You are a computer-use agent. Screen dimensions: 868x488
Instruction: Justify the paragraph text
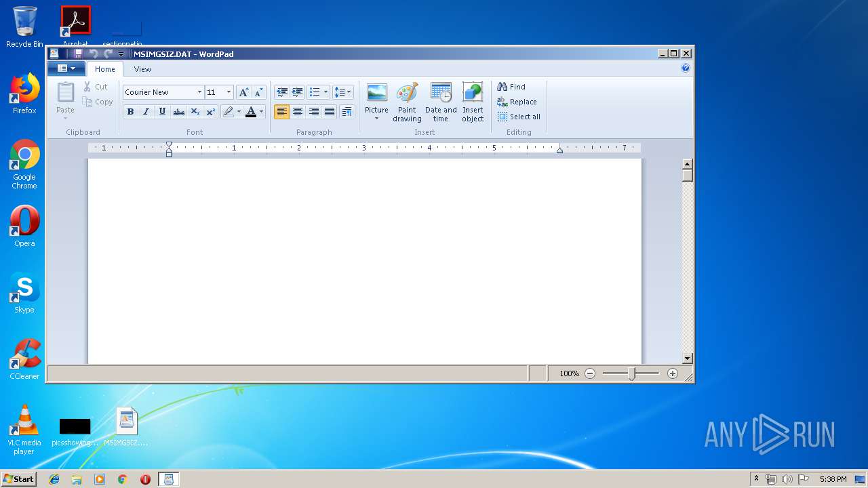tap(330, 112)
